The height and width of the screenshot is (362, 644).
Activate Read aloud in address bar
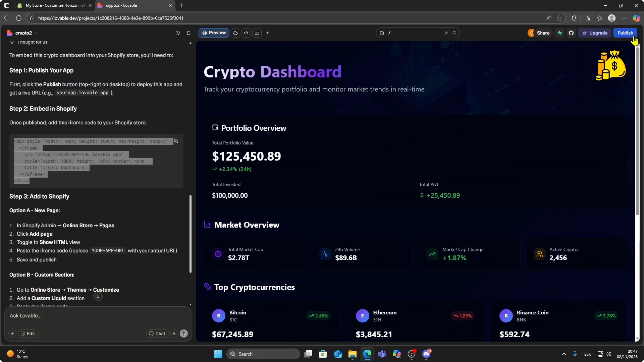click(549, 18)
